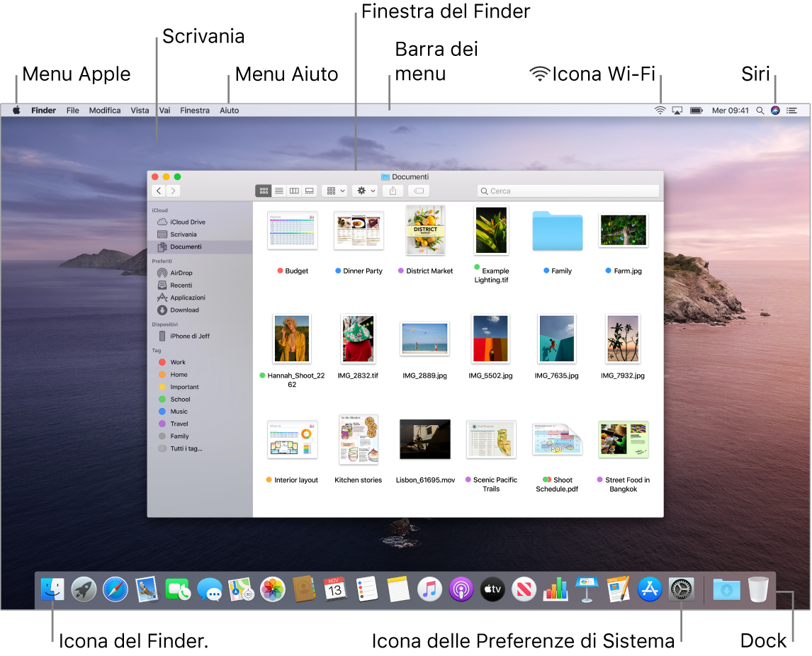Open the Podcasts app

coord(461,589)
